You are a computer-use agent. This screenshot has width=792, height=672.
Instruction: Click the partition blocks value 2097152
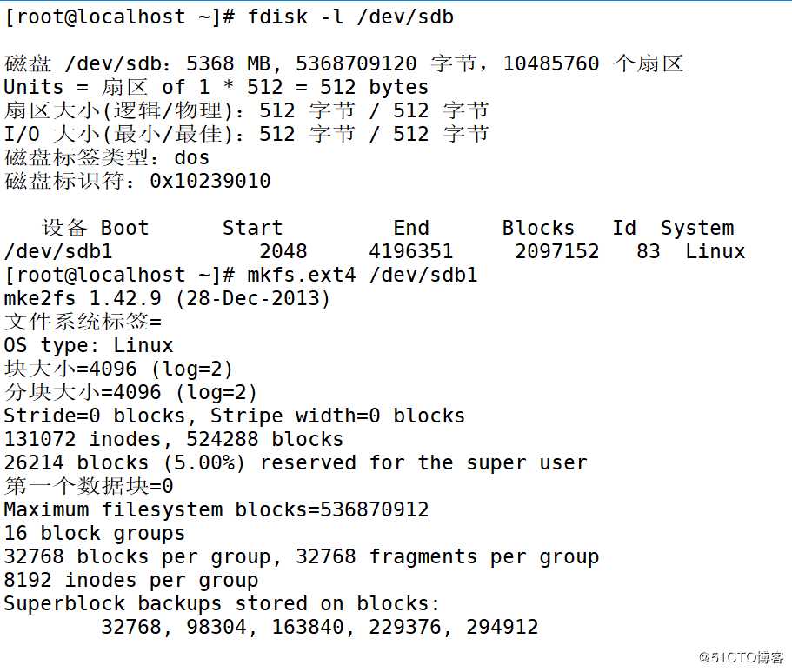click(x=556, y=251)
